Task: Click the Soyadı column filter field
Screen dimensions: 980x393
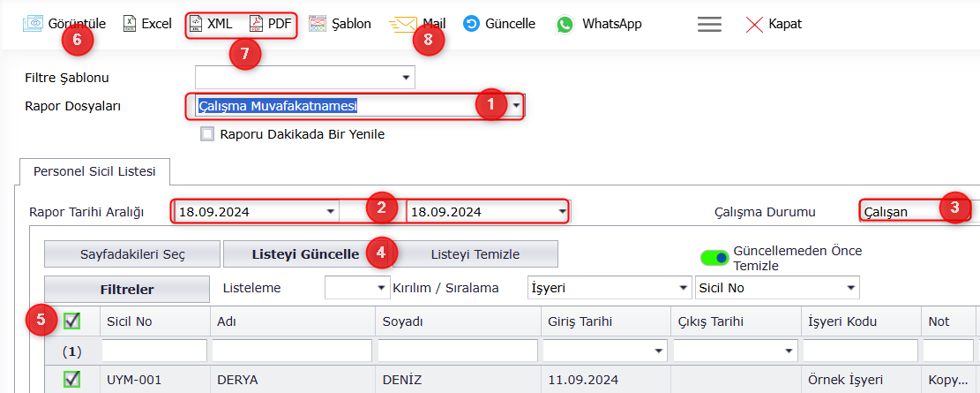Action: [458, 351]
